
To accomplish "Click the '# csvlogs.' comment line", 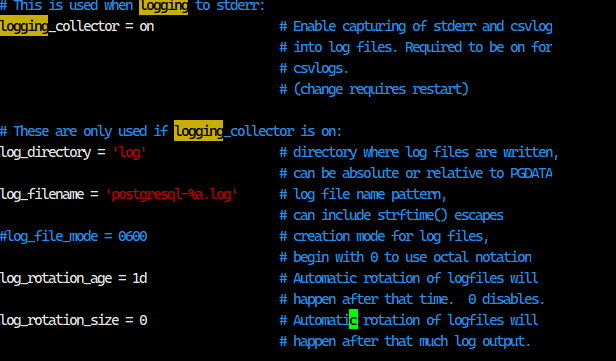I will click(x=314, y=69).
